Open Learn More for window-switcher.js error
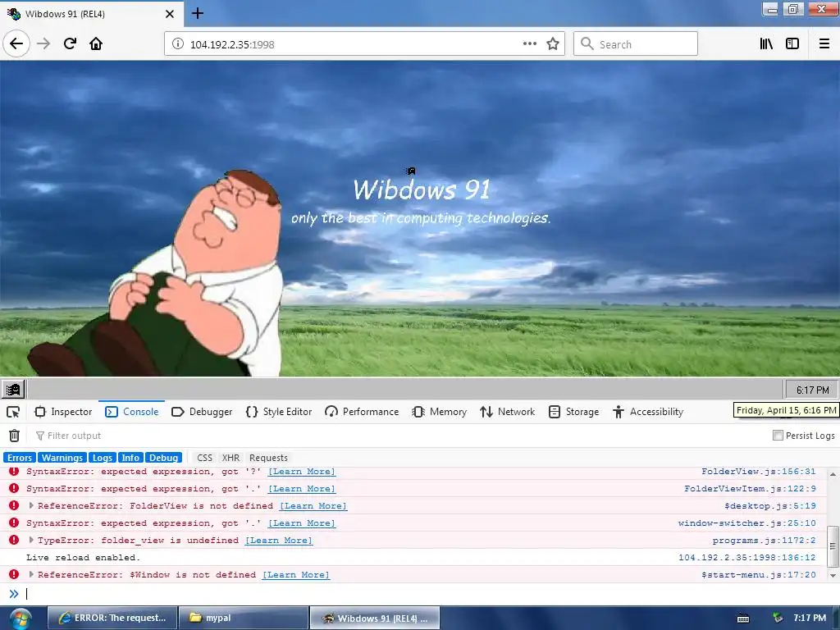 pyautogui.click(x=302, y=523)
